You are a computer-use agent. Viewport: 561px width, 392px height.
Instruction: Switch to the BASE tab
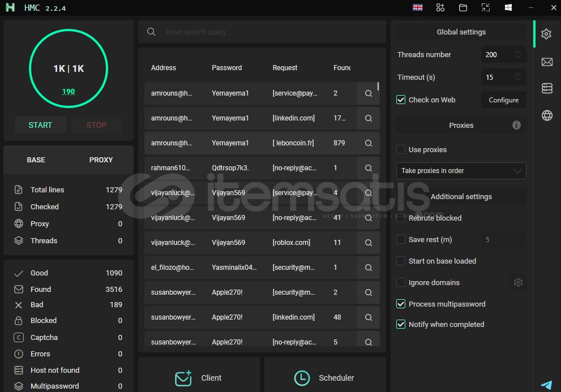click(36, 160)
